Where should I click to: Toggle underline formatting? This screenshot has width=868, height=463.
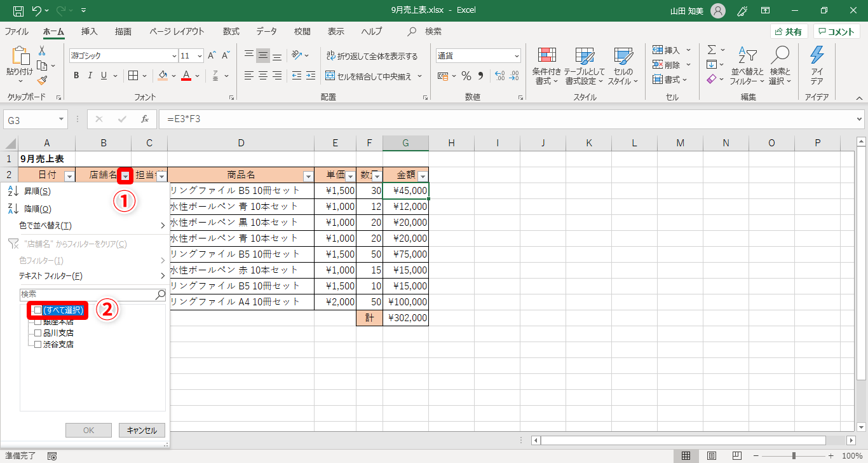point(103,76)
